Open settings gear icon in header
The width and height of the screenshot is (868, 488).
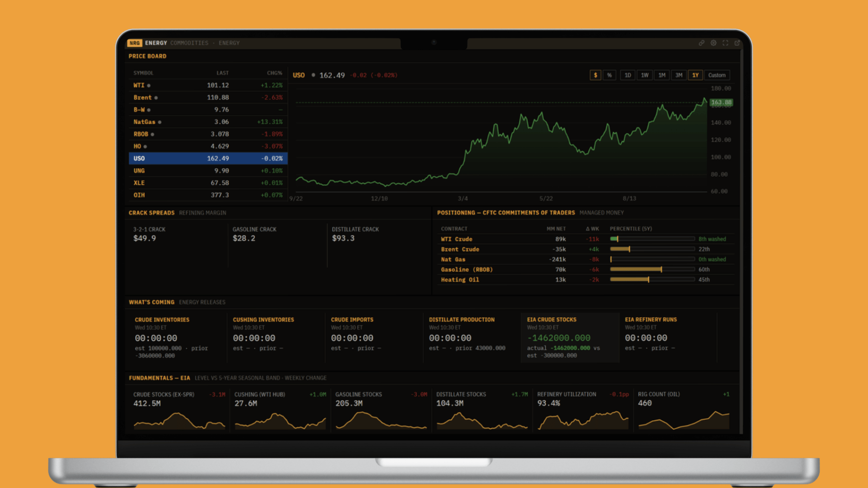(713, 43)
